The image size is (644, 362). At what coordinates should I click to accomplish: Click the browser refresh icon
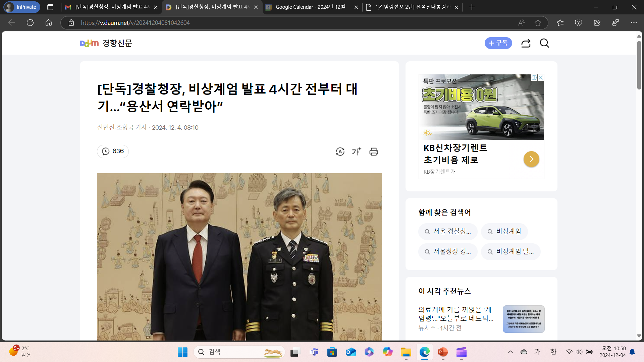(x=30, y=23)
